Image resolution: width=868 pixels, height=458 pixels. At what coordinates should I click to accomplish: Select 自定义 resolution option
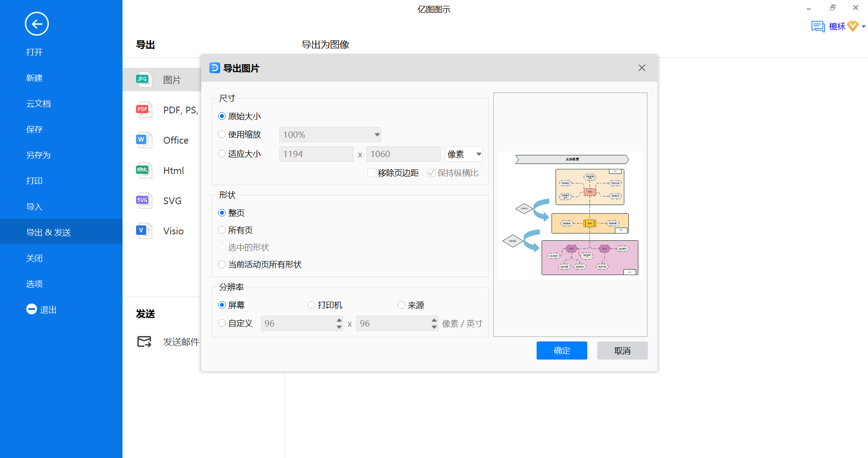click(x=222, y=323)
